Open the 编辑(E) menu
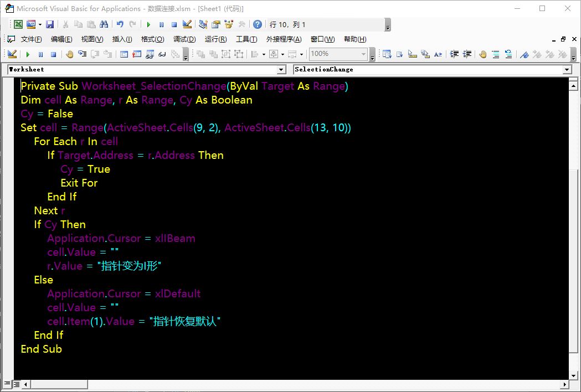 point(61,39)
